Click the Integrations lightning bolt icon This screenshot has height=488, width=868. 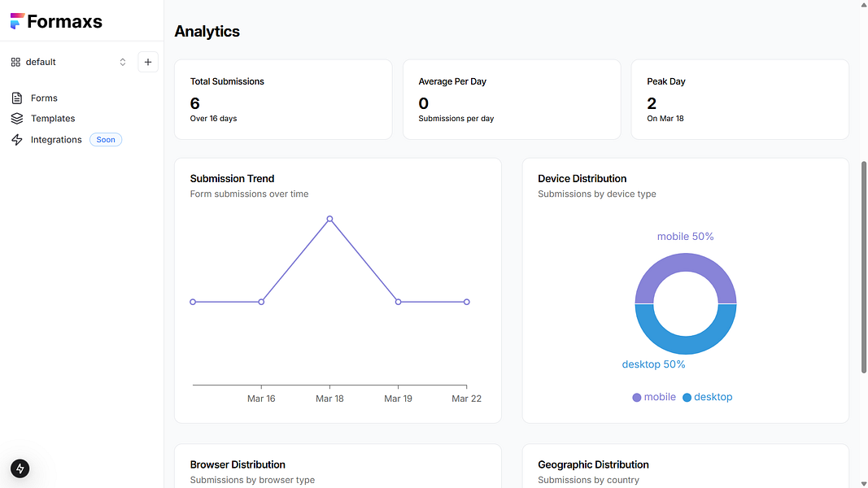point(17,140)
